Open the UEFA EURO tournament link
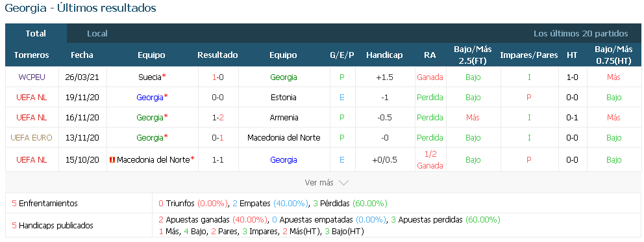The image size is (644, 242). click(x=32, y=138)
